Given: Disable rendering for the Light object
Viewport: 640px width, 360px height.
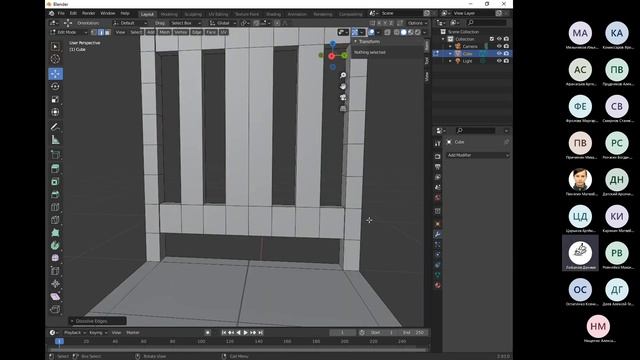Looking at the screenshot, I should click(507, 61).
